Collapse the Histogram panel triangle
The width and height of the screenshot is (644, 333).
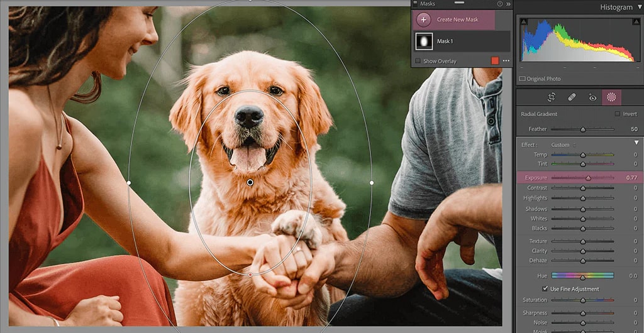point(639,8)
